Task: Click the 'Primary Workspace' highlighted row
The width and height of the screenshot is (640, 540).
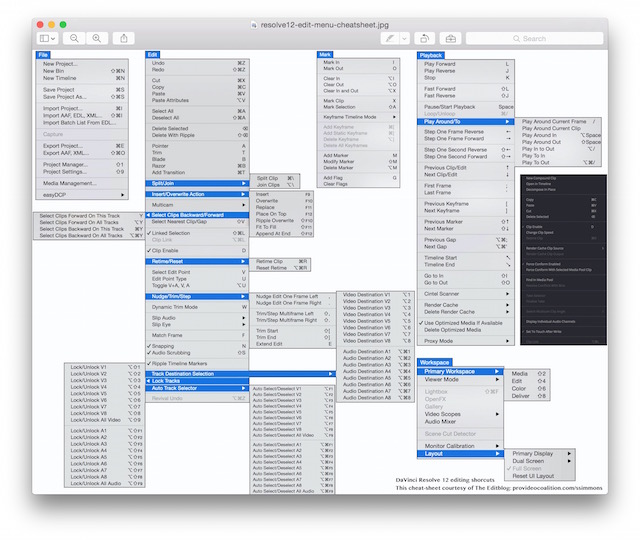Action: [x=460, y=371]
